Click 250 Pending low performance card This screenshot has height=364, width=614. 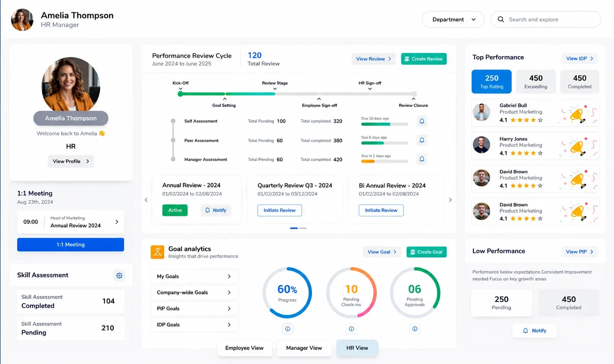tap(501, 303)
